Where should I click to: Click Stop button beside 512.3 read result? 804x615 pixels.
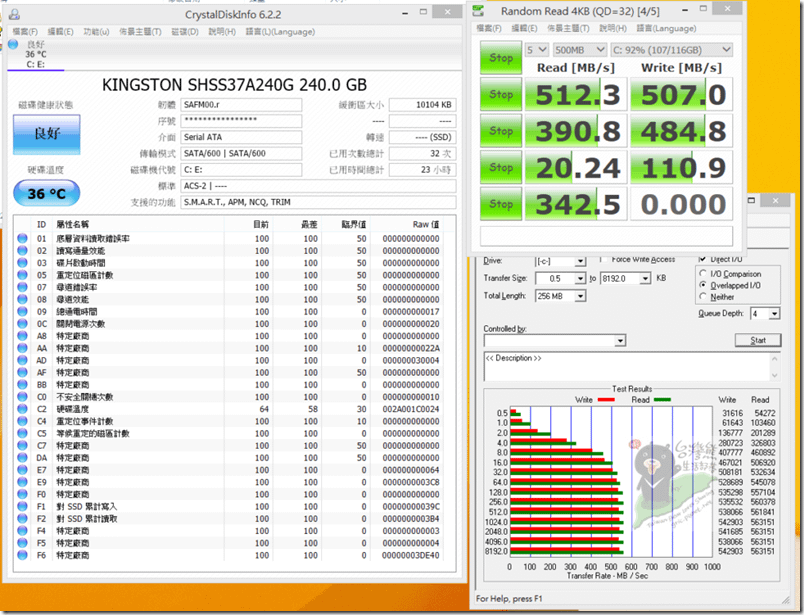(501, 94)
